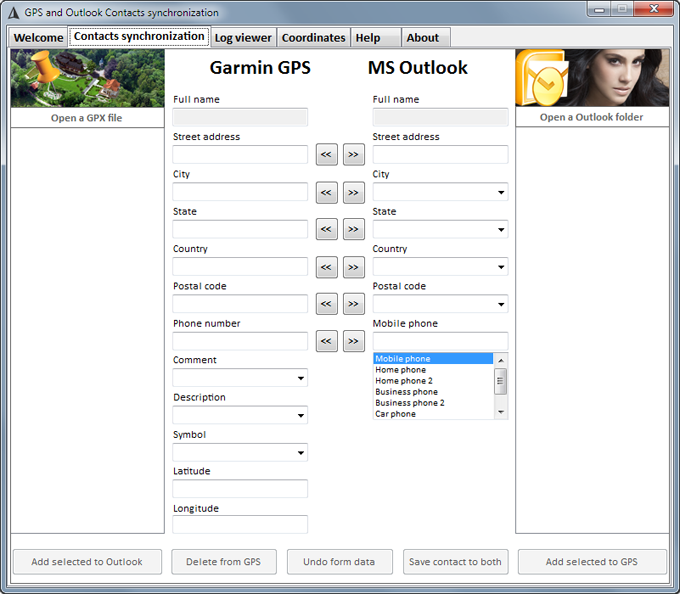680x594 pixels.
Task: Switch to the Welcome tab
Action: [38, 38]
